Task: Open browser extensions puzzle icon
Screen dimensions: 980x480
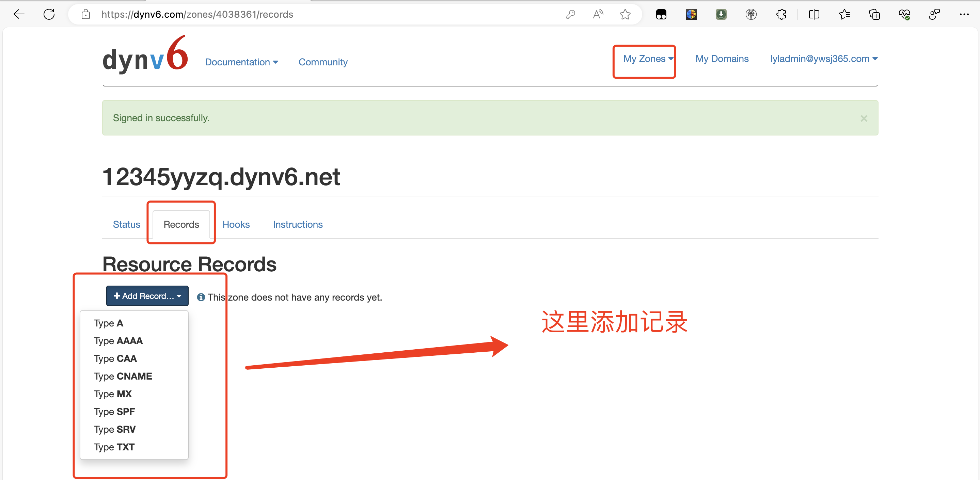Action: [781, 14]
